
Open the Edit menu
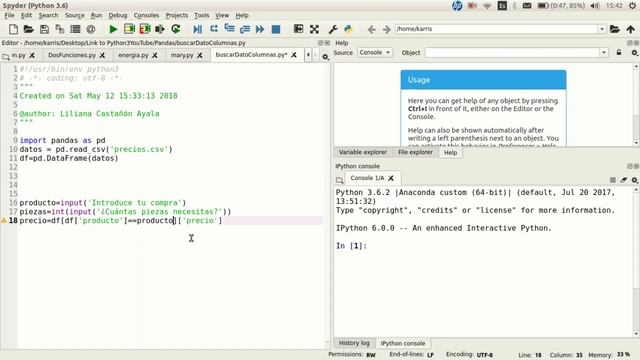(x=26, y=15)
